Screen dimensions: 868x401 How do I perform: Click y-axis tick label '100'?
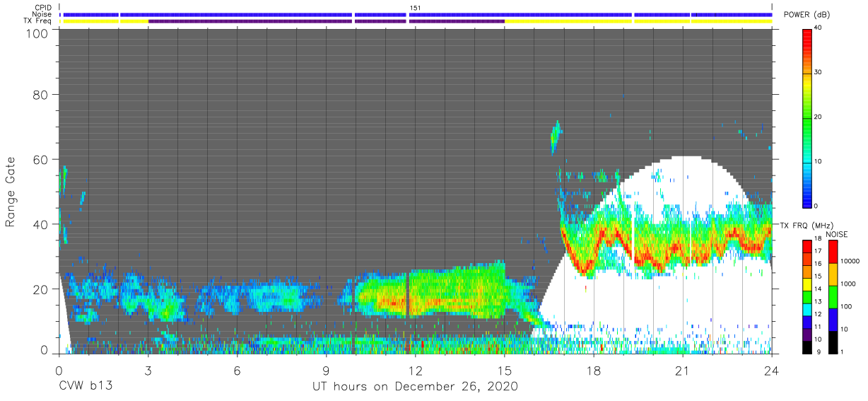coord(37,33)
